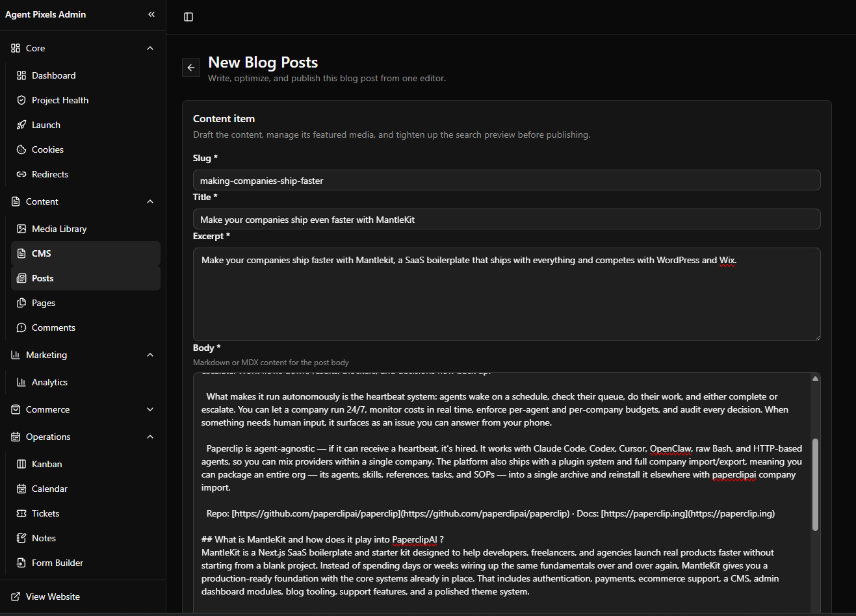Click the CMS document icon
Viewport: 856px width, 616px height.
coord(21,253)
